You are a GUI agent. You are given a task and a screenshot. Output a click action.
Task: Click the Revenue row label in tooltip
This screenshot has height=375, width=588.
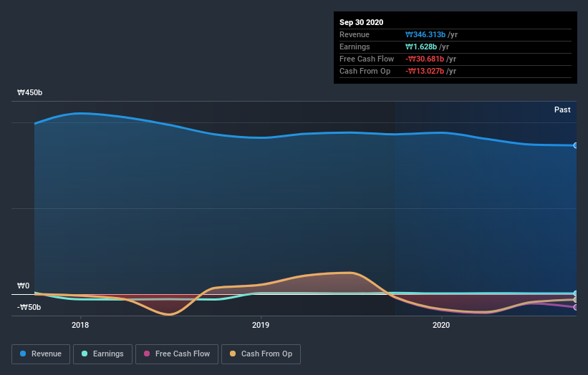pyautogui.click(x=355, y=34)
